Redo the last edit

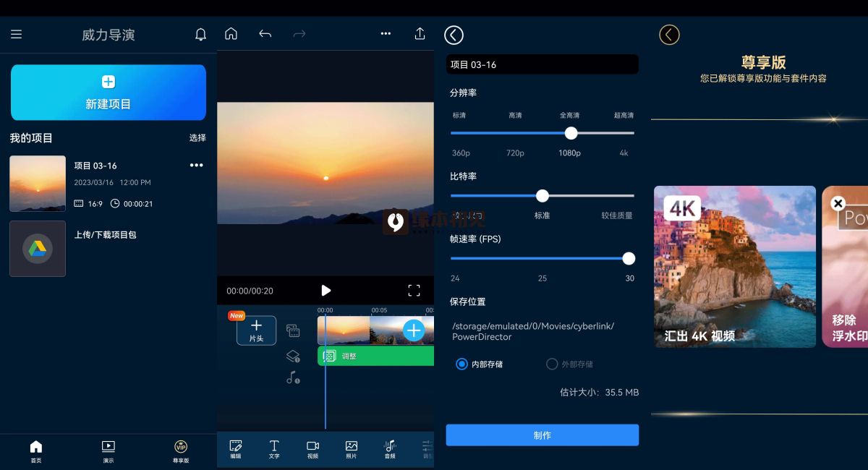click(299, 34)
